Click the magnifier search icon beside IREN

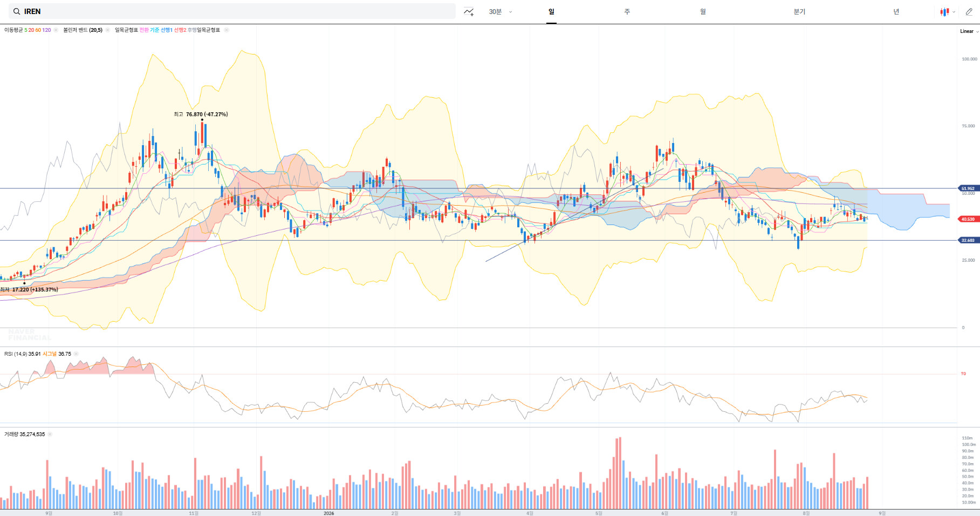coord(17,11)
